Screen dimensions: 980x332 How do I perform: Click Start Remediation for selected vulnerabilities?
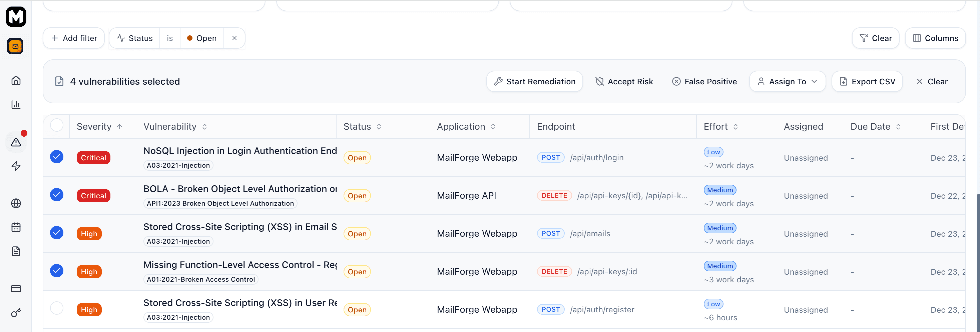[x=534, y=81]
